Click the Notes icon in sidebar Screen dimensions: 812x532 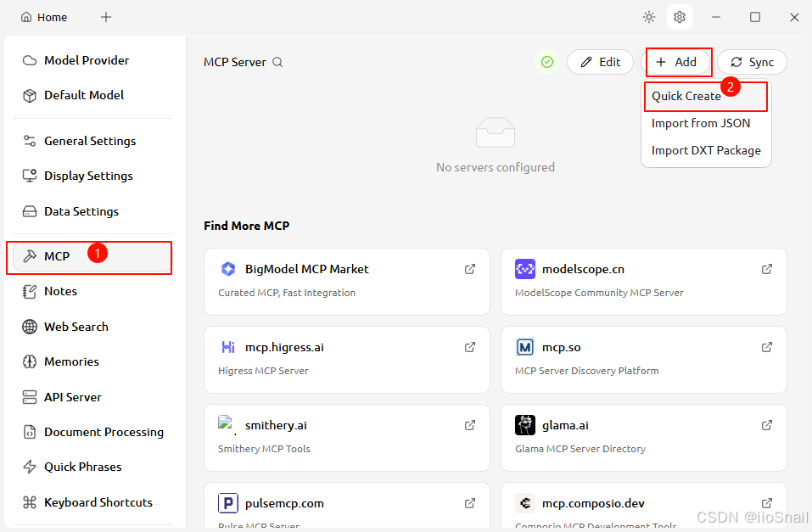[30, 292]
